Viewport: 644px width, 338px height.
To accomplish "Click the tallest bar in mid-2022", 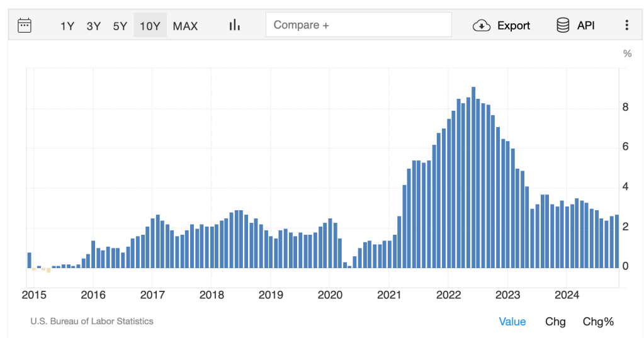I will coord(473,177).
